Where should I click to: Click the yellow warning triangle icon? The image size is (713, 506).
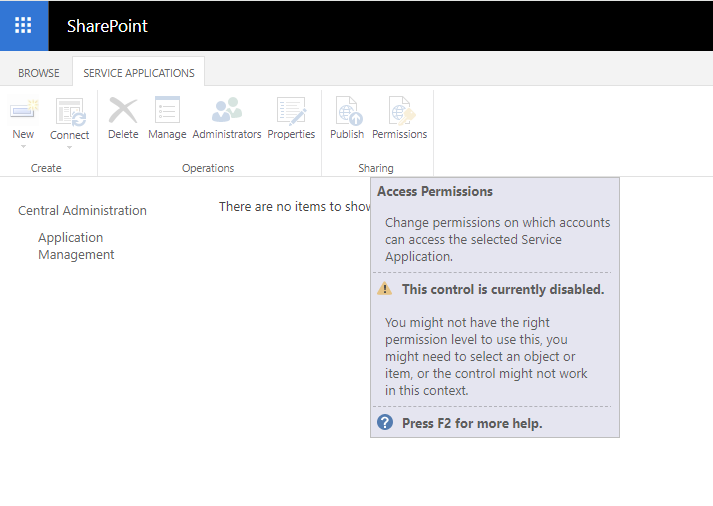point(385,288)
